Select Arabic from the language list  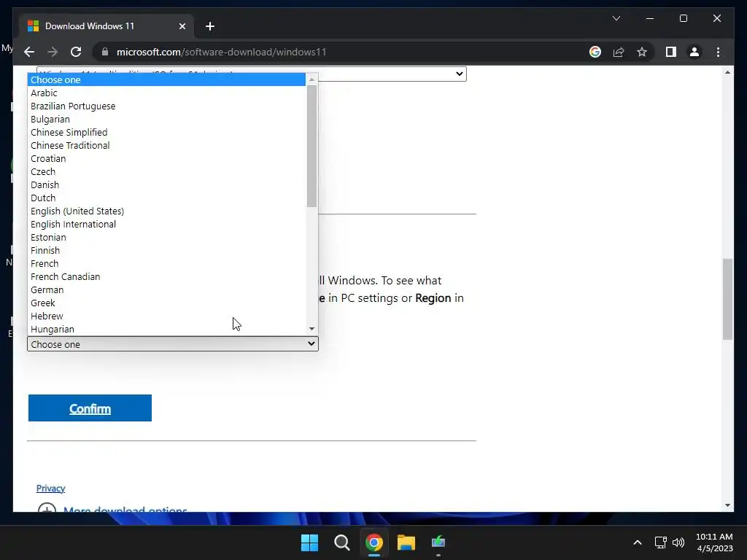[x=166, y=93]
